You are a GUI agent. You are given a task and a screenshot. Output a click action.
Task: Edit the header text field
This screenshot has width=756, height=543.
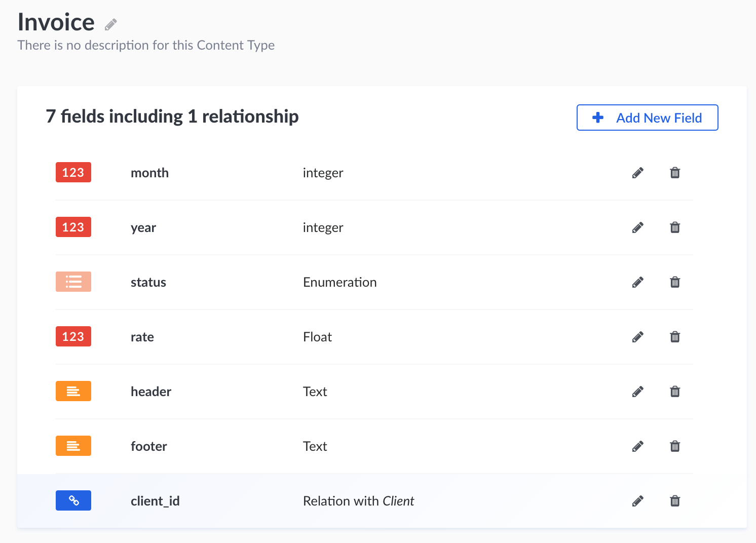[638, 392]
